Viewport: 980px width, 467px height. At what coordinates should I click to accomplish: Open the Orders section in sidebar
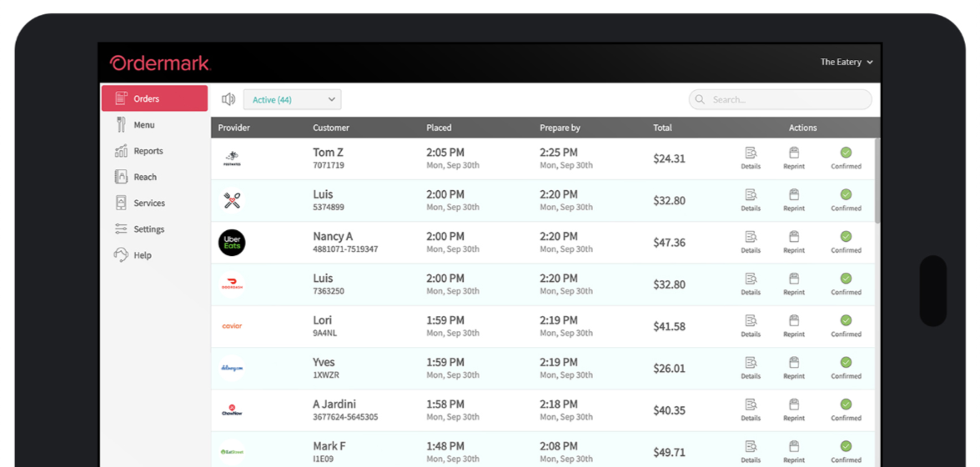(x=154, y=98)
